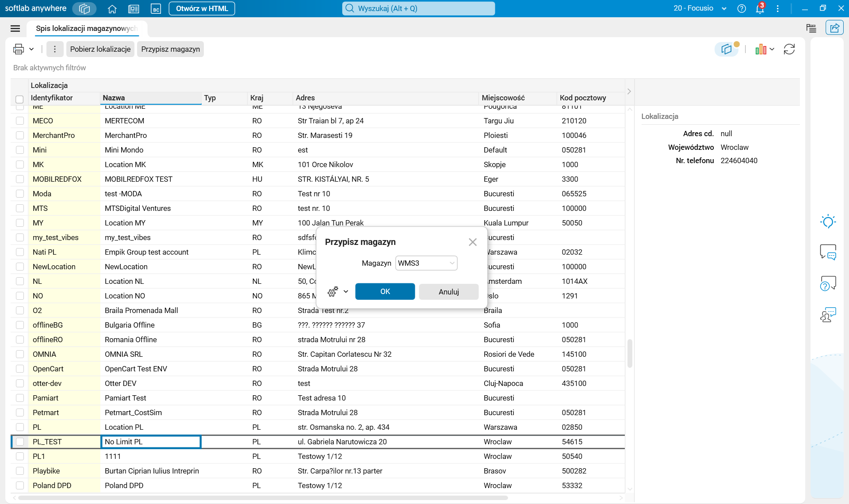Tick the PL_TEST row checkbox
The width and height of the screenshot is (849, 504).
click(x=20, y=442)
